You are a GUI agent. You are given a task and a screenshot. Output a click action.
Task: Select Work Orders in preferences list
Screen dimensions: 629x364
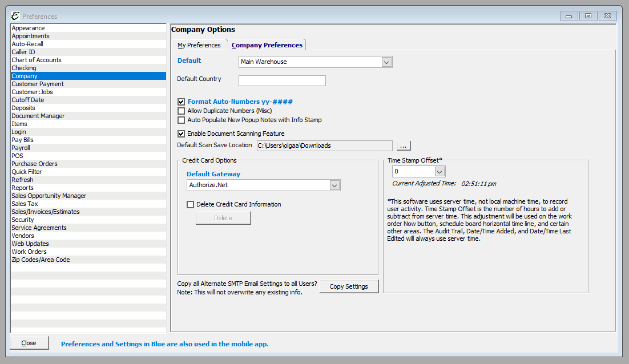click(x=88, y=252)
